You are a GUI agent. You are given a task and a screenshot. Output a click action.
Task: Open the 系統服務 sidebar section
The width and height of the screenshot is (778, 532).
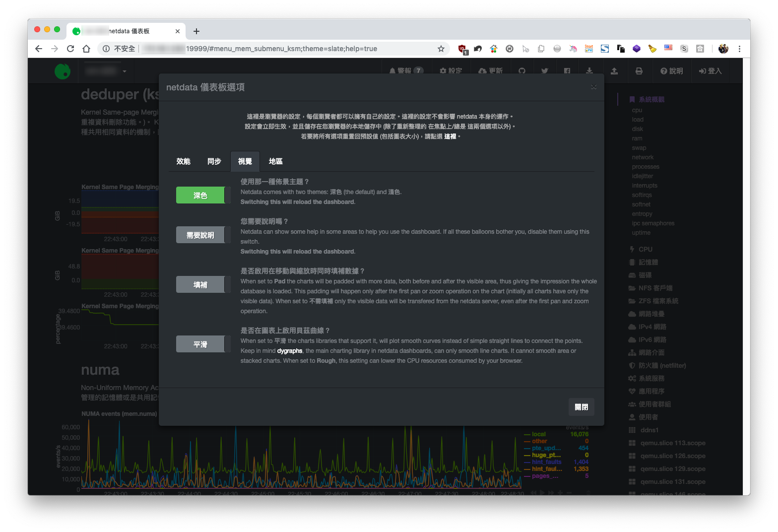(646, 378)
